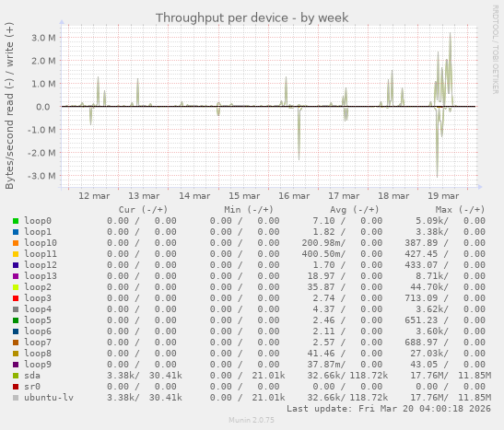Select the loop12 legend label
Screen dimensions: 504x430
pyautogui.click(x=41, y=265)
